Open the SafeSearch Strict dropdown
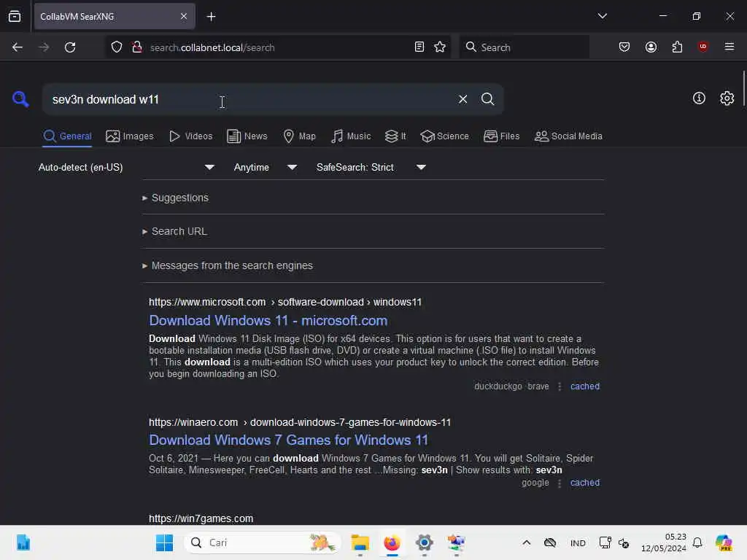This screenshot has height=560, width=747. [x=371, y=167]
